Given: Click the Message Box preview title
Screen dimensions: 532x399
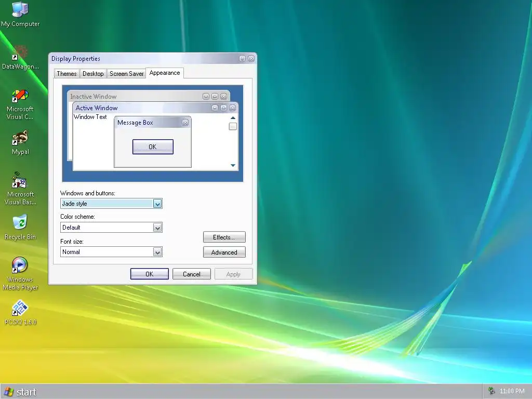Looking at the screenshot, I should [x=135, y=123].
